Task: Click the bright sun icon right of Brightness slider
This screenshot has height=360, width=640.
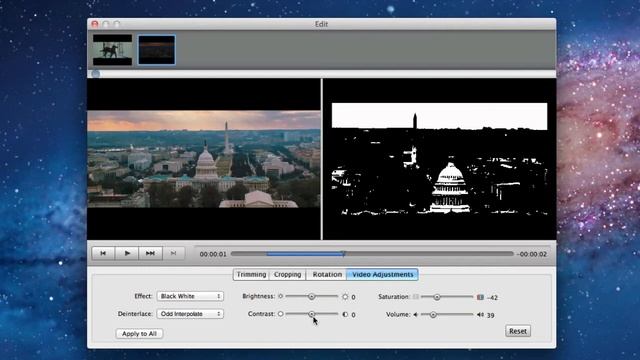Action: point(345,297)
